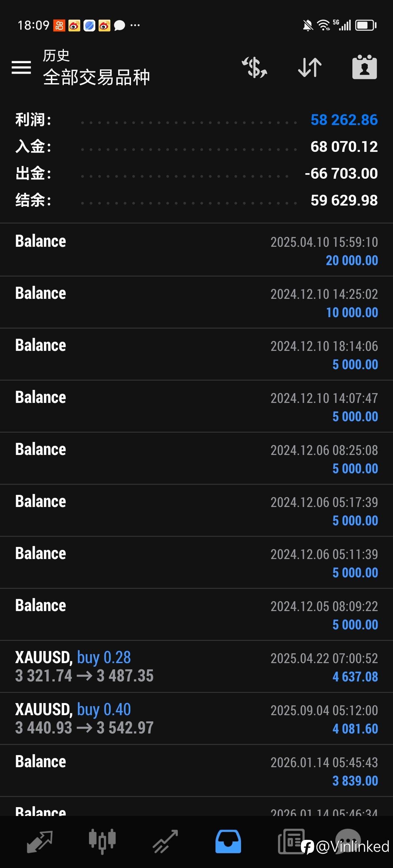The width and height of the screenshot is (393, 868).
Task: Tap the Wi-Fi status bar icon
Action: (324, 25)
